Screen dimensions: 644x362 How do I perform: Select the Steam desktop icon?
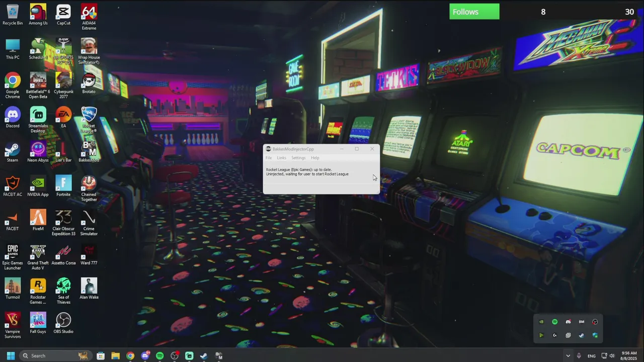coord(13,151)
